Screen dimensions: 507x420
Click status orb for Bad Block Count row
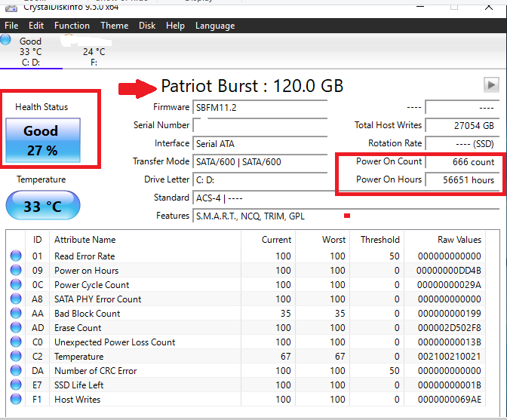click(x=16, y=313)
